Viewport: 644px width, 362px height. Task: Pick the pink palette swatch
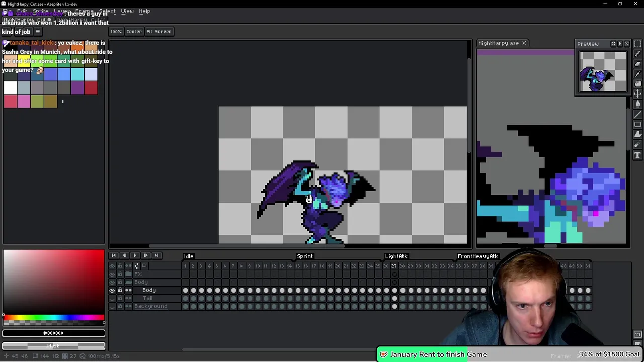pyautogui.click(x=24, y=101)
